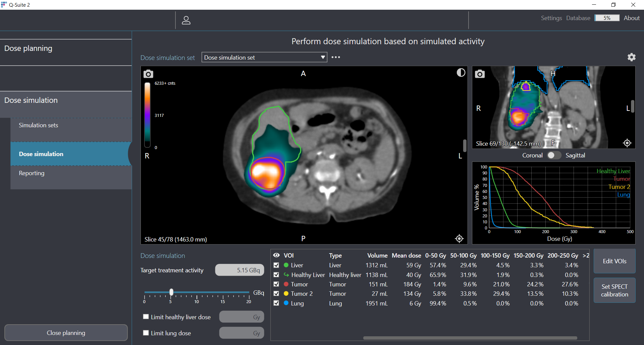Capture snapshot of the coronal view
The width and height of the screenshot is (644, 345).
(x=480, y=74)
